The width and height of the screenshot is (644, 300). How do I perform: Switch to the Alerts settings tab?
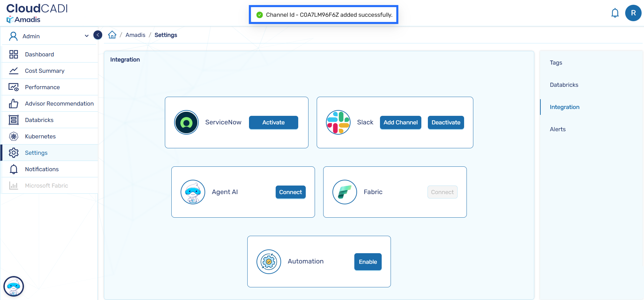tap(557, 129)
